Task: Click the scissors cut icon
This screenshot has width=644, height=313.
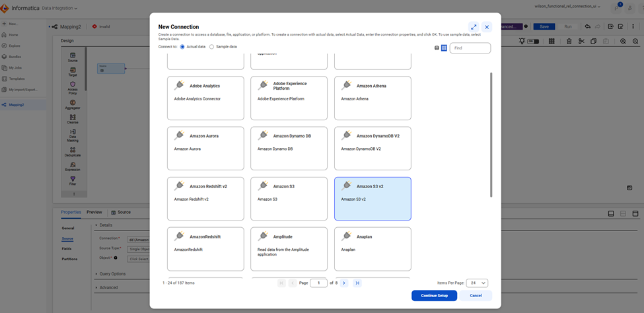Action: (x=581, y=41)
